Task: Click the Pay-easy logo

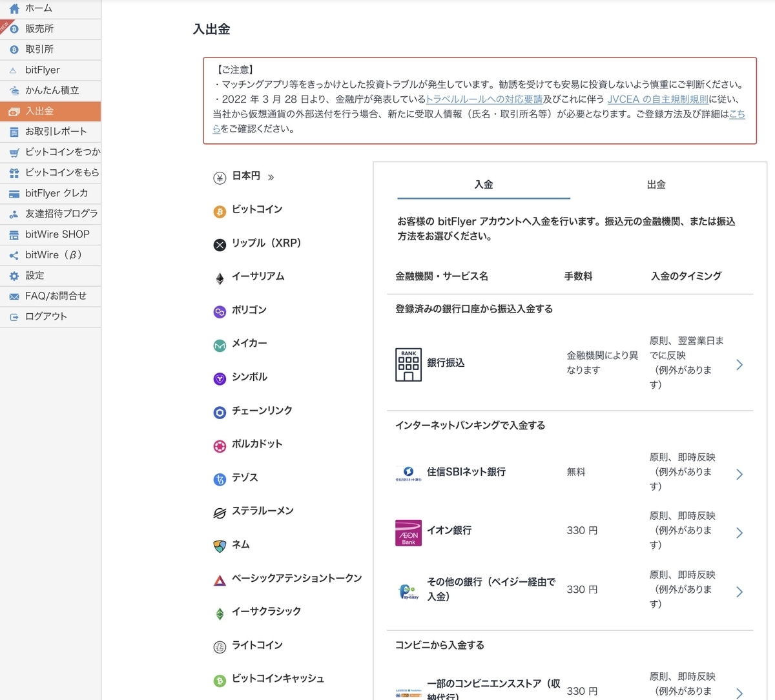Action: [x=408, y=592]
